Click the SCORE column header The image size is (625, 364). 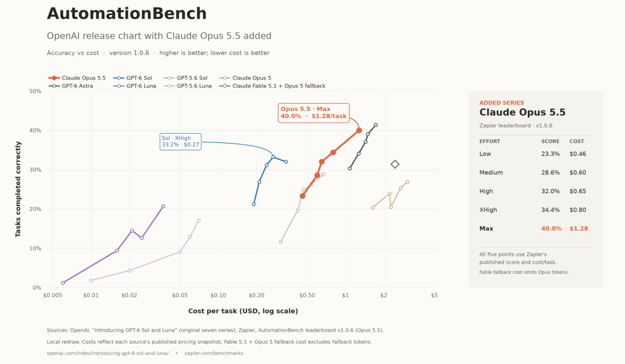(550, 142)
